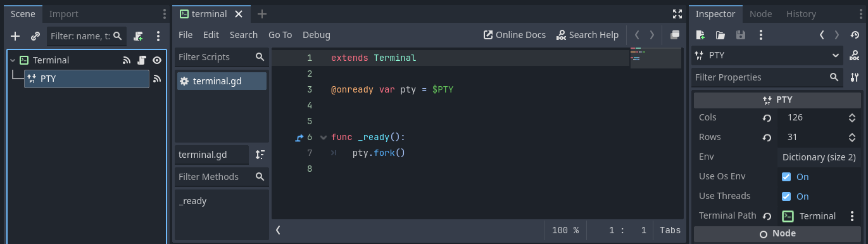Open the Debug menu
The height and width of the screenshot is (244, 868).
point(317,35)
